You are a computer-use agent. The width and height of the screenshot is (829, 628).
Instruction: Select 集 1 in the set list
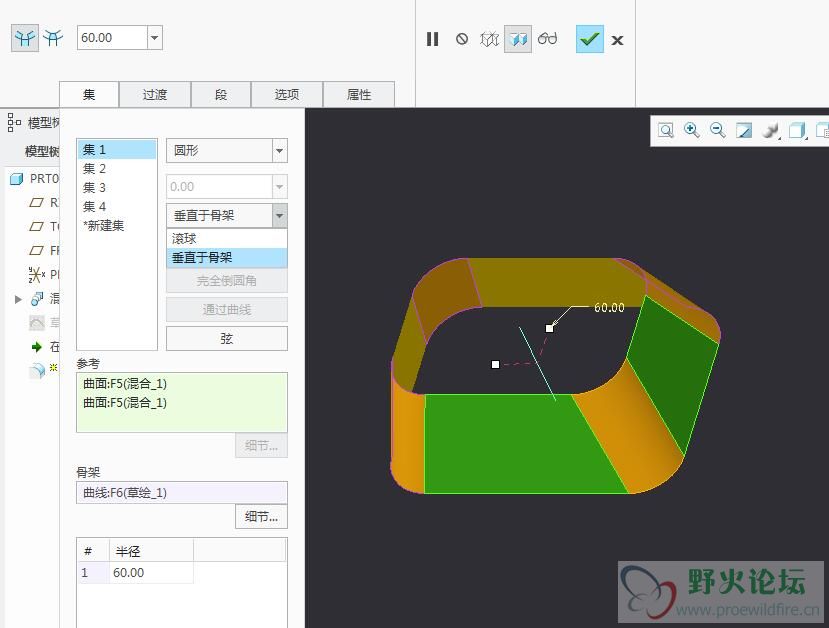tap(117, 150)
